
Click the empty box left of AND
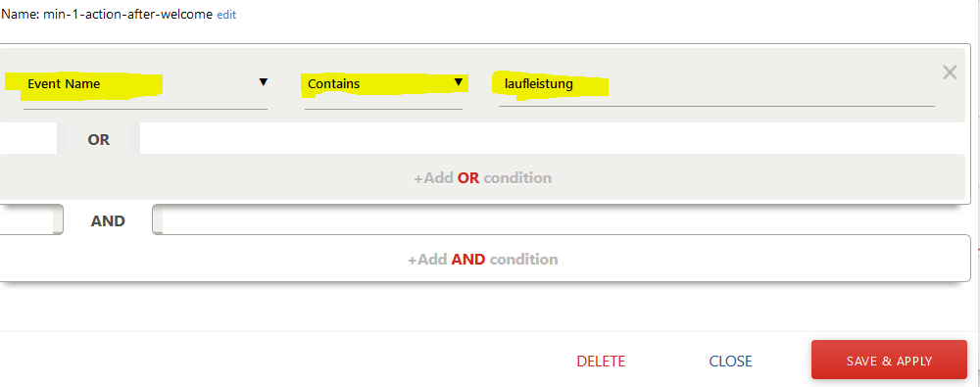click(x=31, y=219)
